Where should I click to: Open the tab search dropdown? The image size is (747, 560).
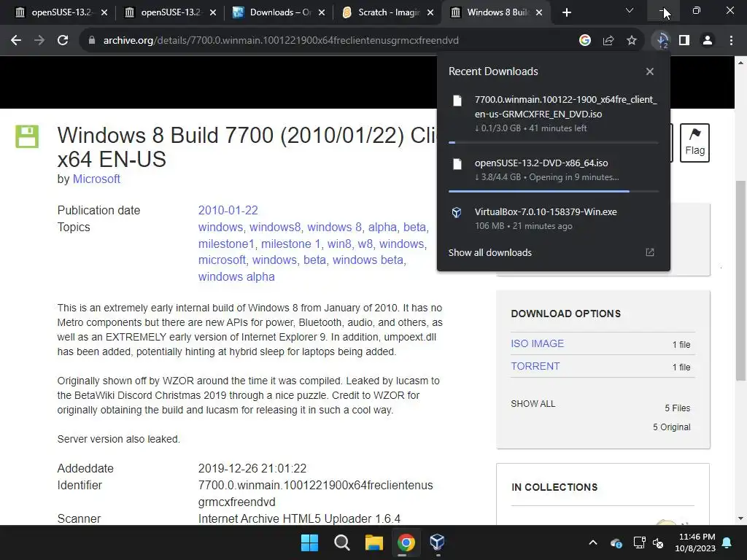[630, 10]
